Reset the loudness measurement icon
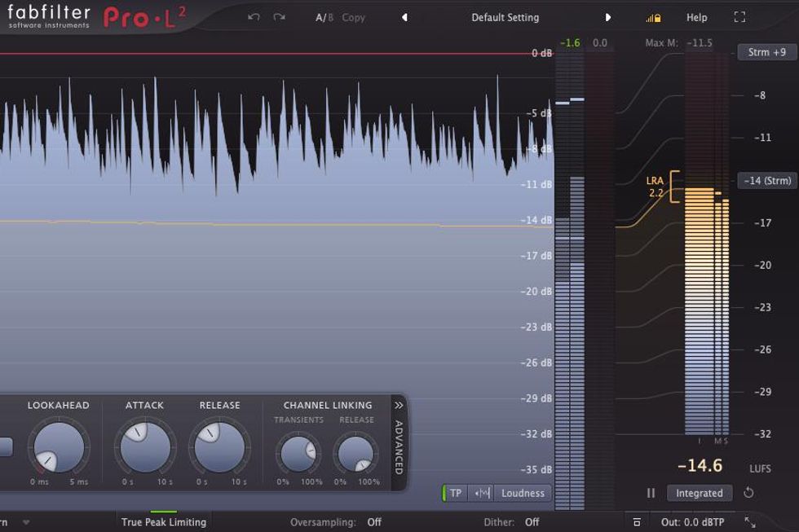The width and height of the screenshot is (799, 532). click(748, 492)
